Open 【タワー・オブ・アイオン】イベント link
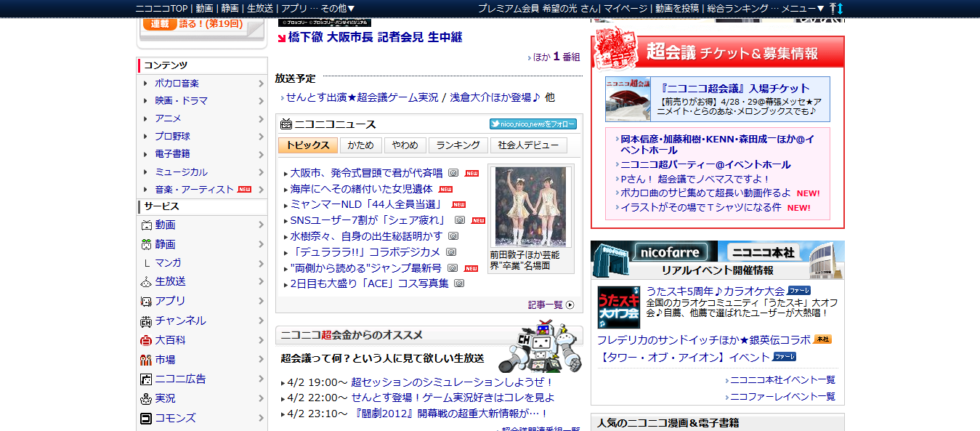 tap(684, 357)
